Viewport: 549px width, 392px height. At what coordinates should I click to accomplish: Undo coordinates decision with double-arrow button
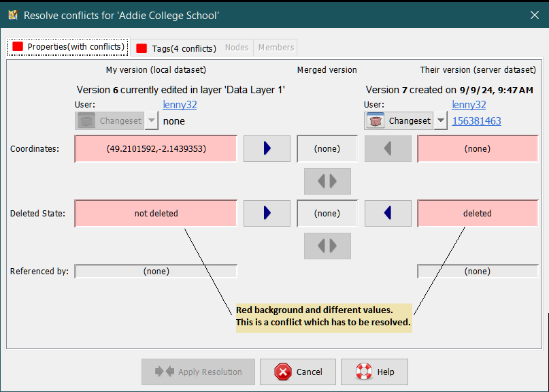click(327, 182)
